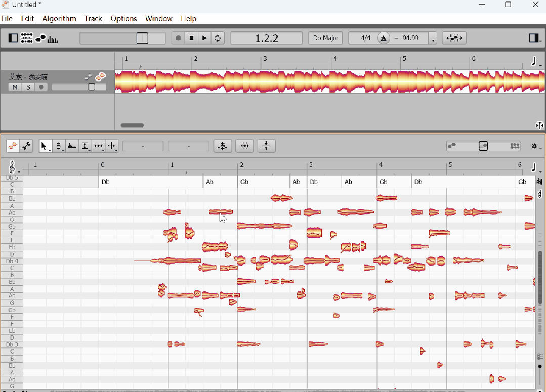Toggle cycle loop mode

[218, 38]
